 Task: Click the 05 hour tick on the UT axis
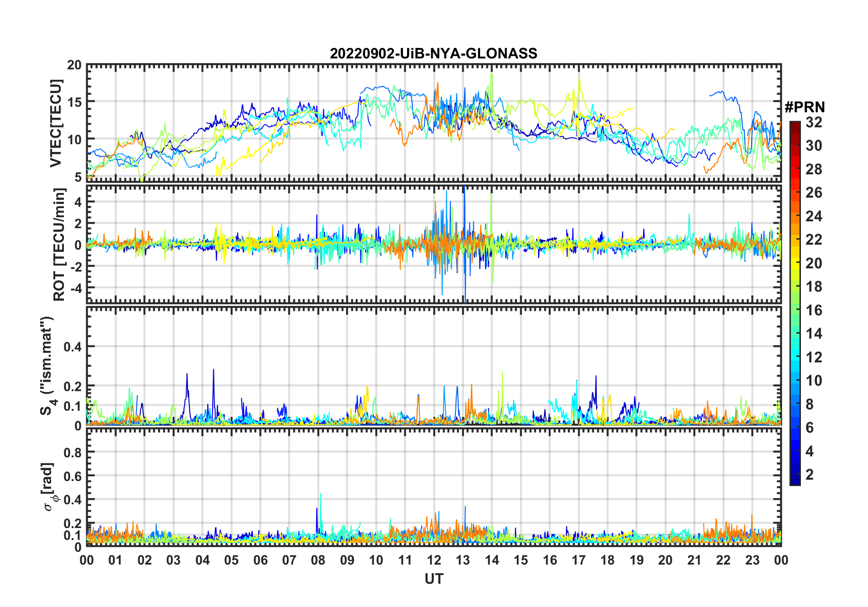pyautogui.click(x=231, y=560)
